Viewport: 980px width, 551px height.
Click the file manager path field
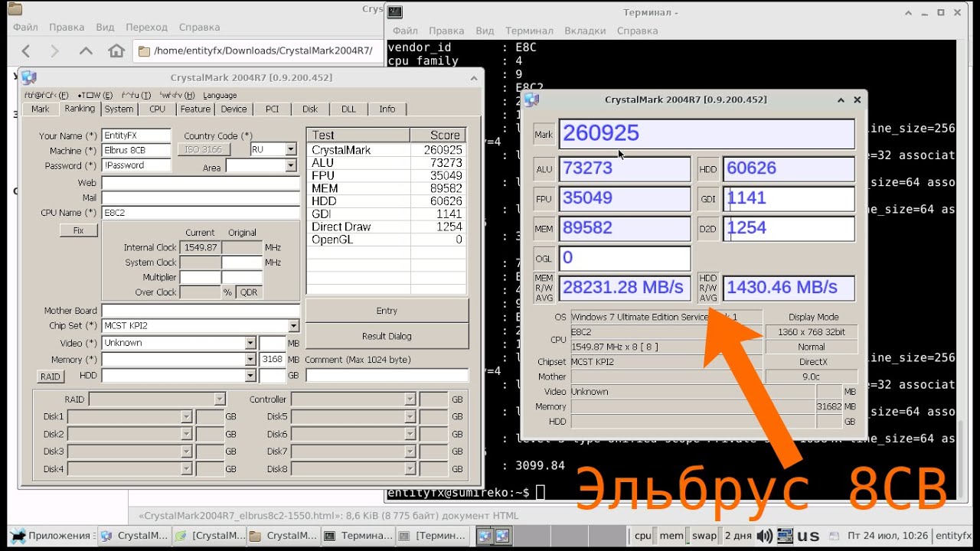click(x=258, y=51)
